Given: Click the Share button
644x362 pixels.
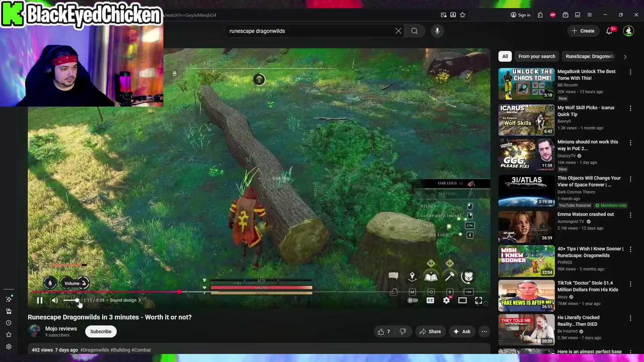Looking at the screenshot, I should tap(430, 331).
